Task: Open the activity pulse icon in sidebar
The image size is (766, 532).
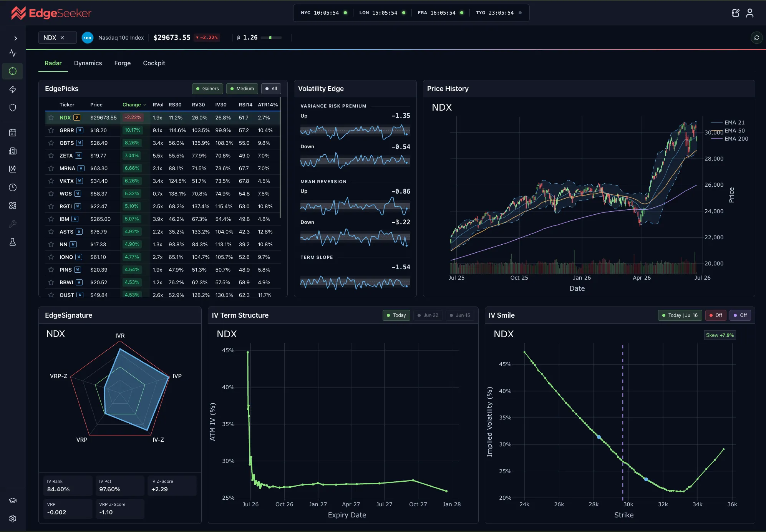Action: (x=13, y=53)
